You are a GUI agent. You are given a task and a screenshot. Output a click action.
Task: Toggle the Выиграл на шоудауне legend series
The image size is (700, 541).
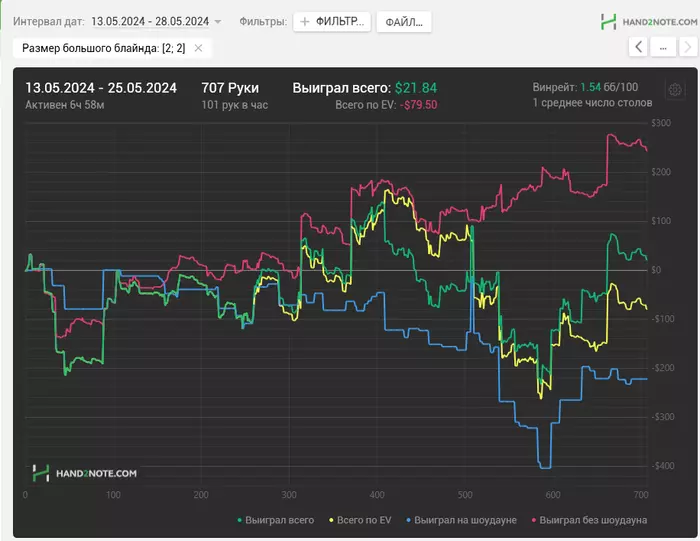461,520
